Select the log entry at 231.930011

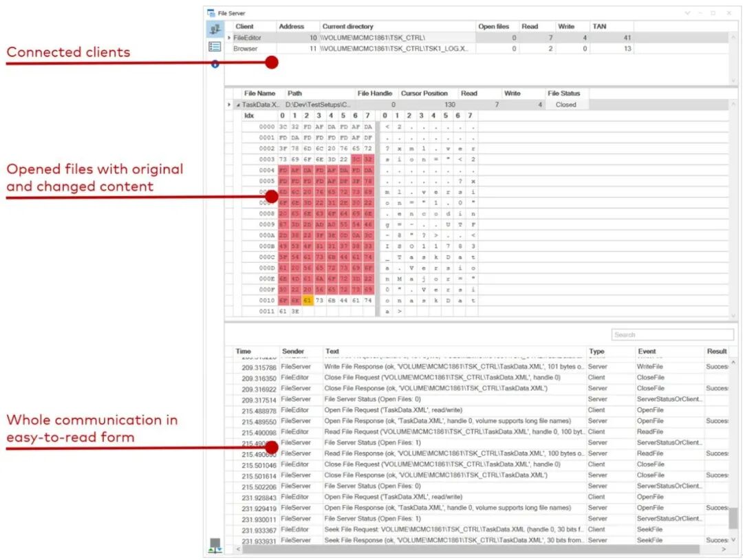(482, 519)
